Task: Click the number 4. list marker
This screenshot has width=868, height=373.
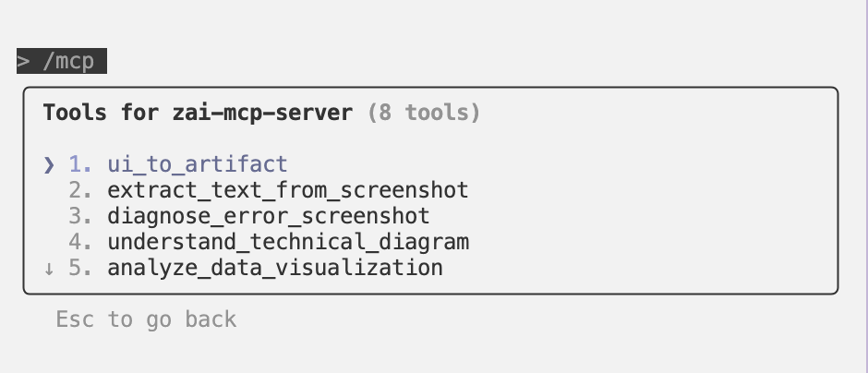Action: pos(81,243)
